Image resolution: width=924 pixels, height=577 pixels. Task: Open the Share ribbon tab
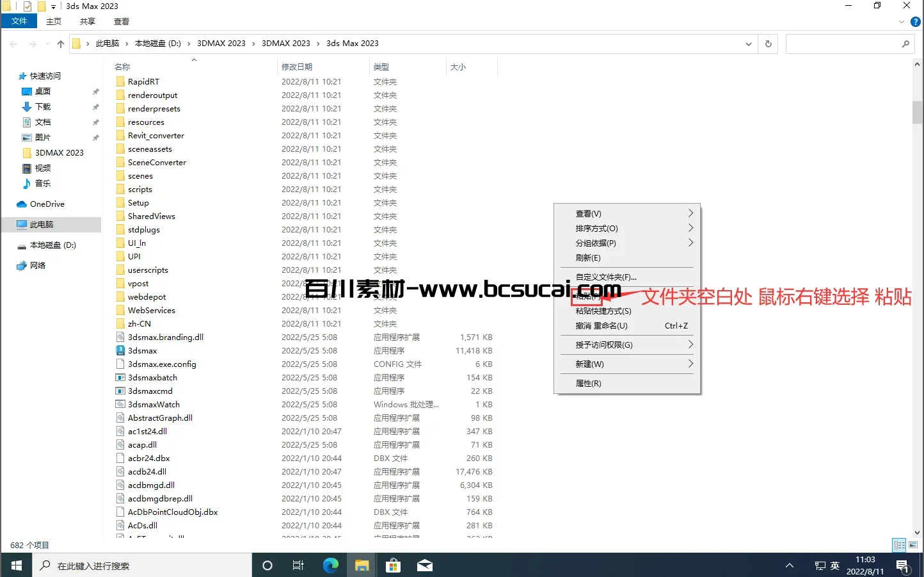(88, 21)
